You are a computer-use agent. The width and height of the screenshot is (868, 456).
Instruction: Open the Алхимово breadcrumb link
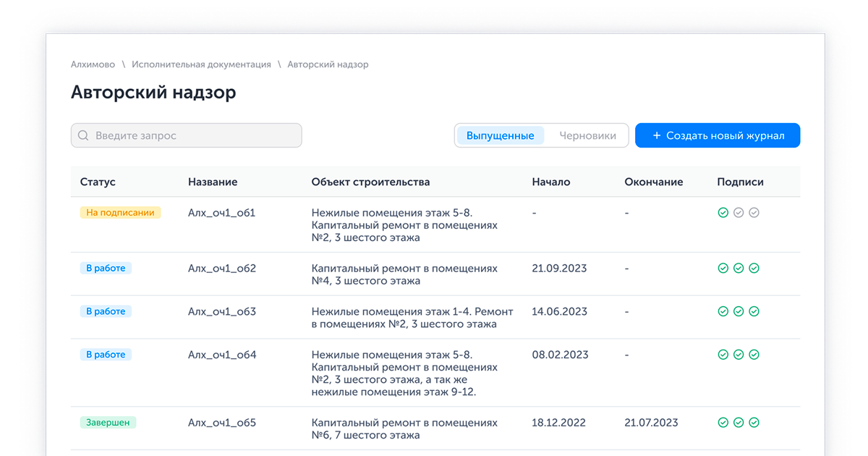93,64
